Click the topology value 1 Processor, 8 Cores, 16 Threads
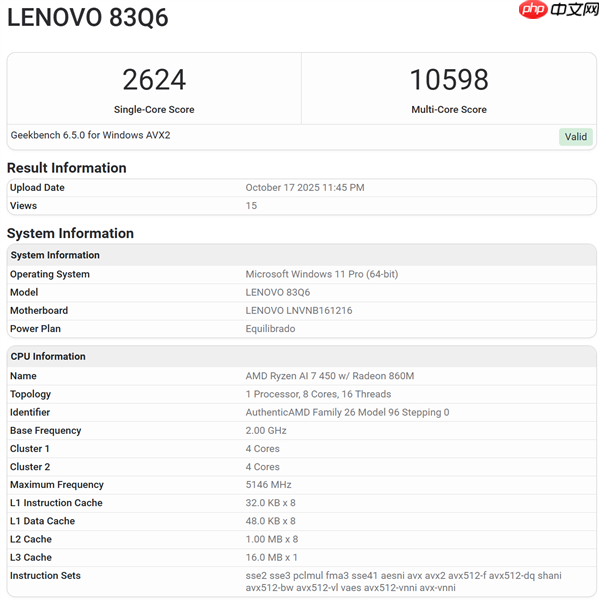The image size is (600, 602). pyautogui.click(x=318, y=394)
